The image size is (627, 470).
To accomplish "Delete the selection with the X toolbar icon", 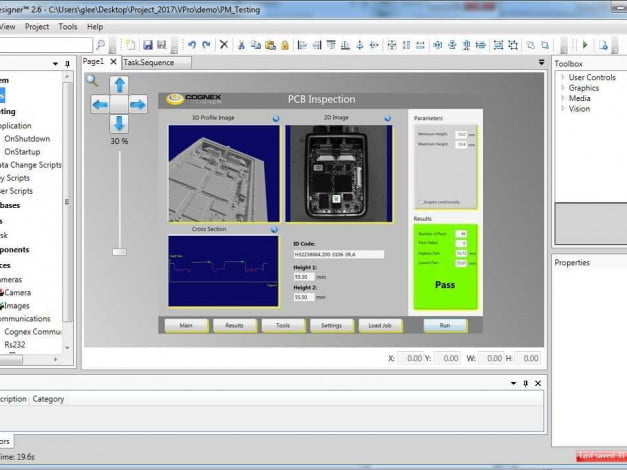I will pos(224,45).
